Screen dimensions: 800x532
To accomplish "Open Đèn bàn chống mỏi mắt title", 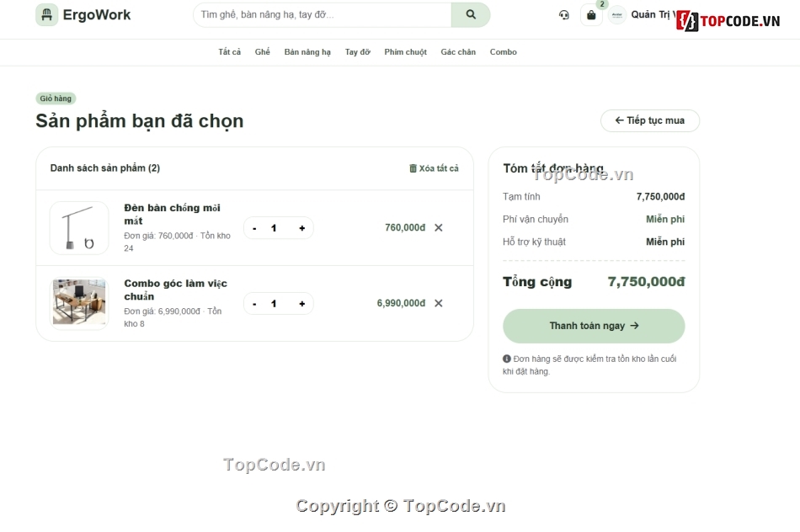I will (172, 214).
